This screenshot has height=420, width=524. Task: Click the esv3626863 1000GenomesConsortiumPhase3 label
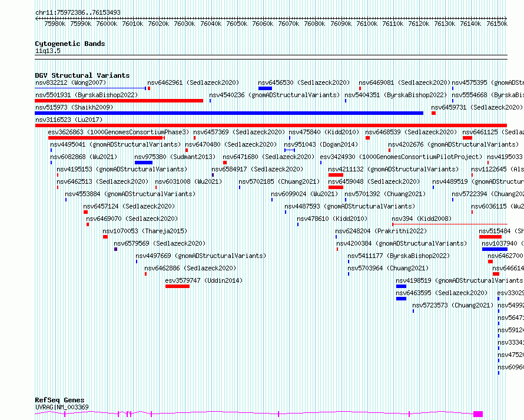[118, 132]
